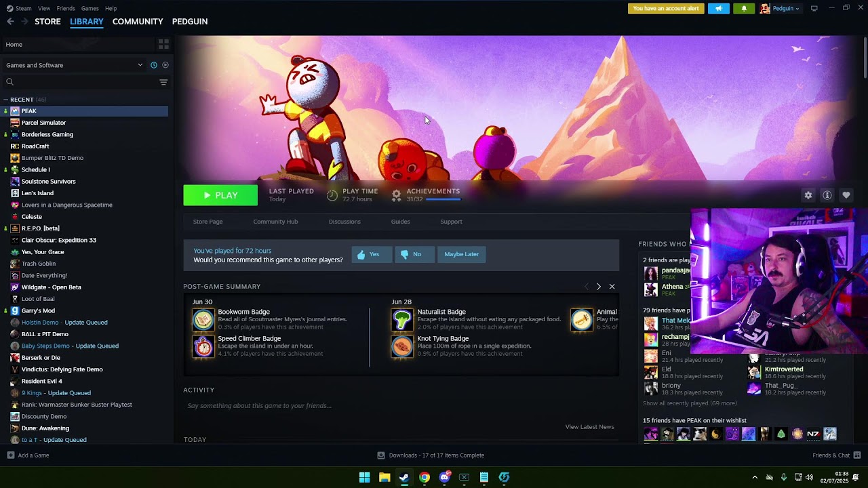The image size is (868, 488).
Task: Open the View menu
Action: (x=44, y=8)
